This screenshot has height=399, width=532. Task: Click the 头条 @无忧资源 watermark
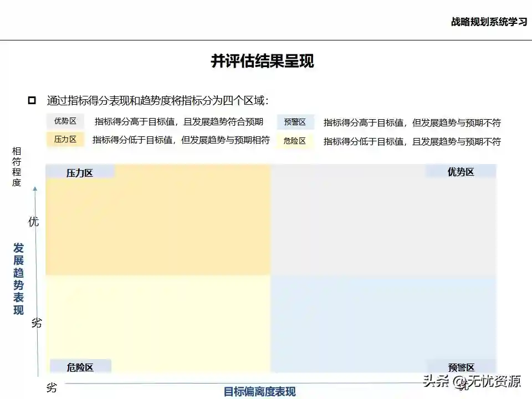471,381
